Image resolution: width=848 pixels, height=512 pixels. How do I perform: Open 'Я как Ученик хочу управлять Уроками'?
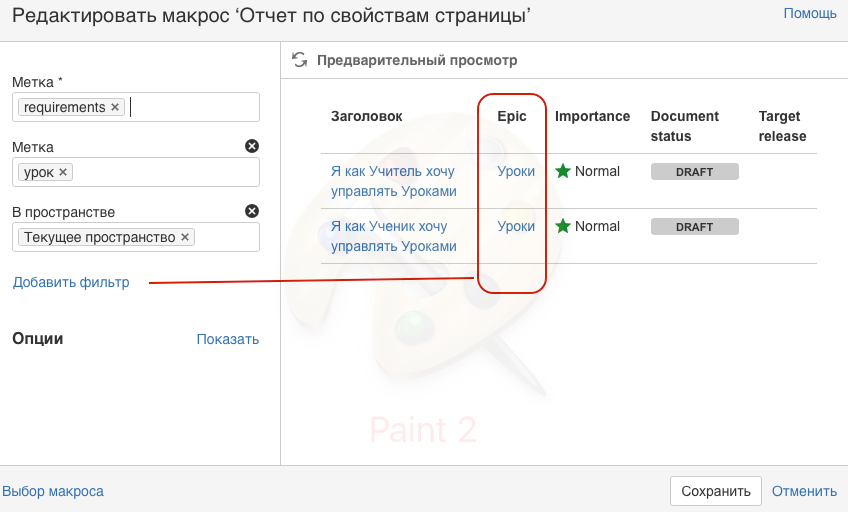point(393,236)
